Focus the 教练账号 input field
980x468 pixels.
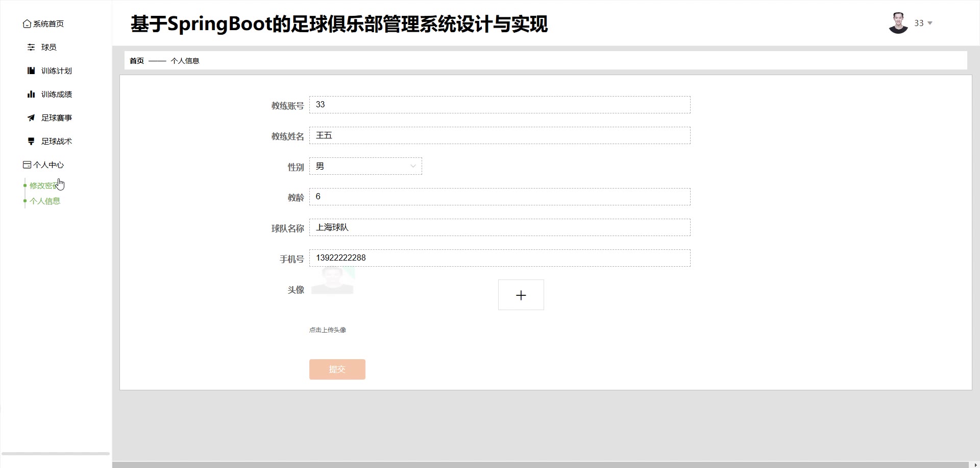(500, 105)
